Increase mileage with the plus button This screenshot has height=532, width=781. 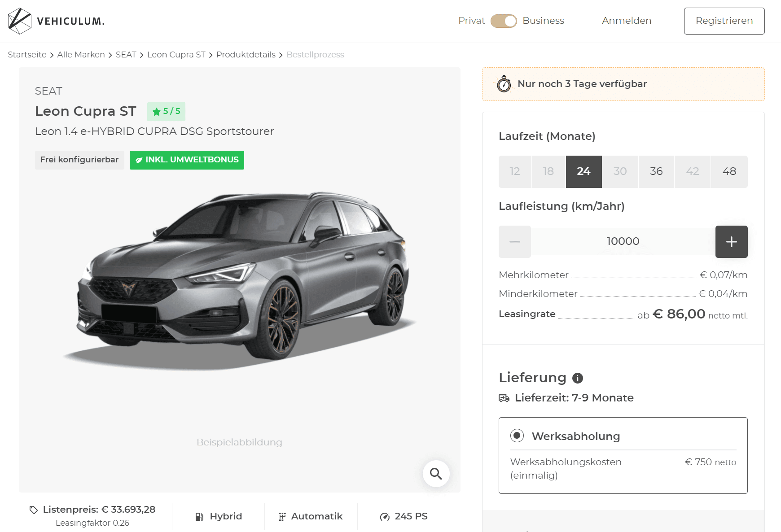(x=731, y=242)
